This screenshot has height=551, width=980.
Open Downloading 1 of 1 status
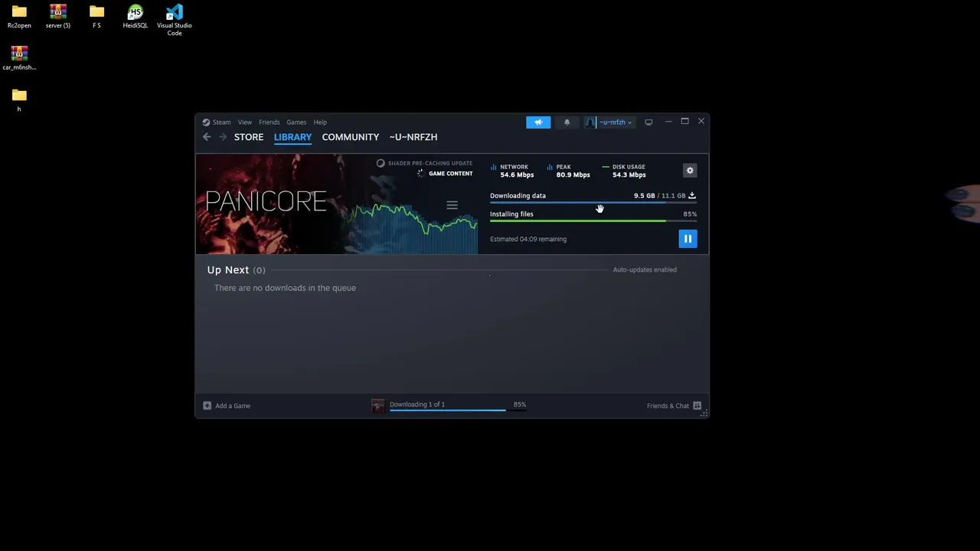(417, 404)
